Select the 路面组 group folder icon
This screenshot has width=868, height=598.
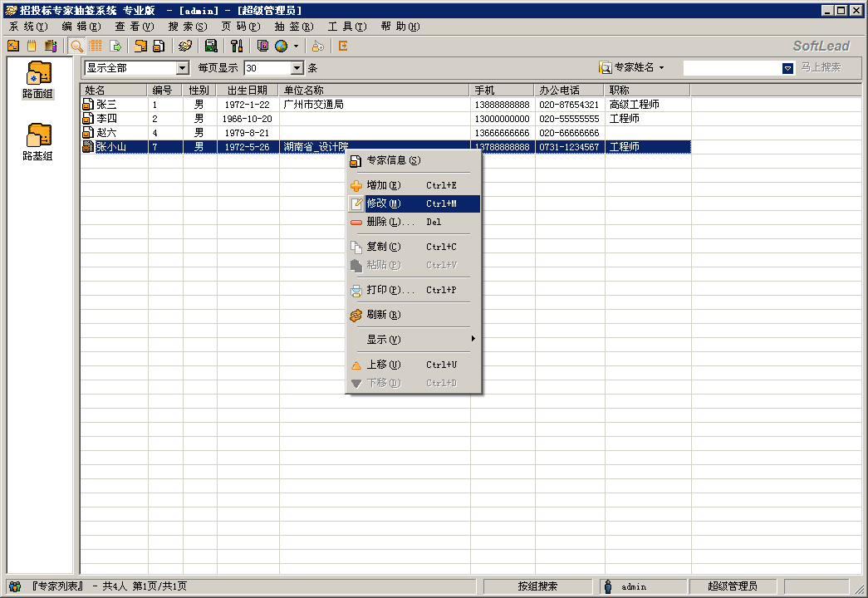(38, 74)
